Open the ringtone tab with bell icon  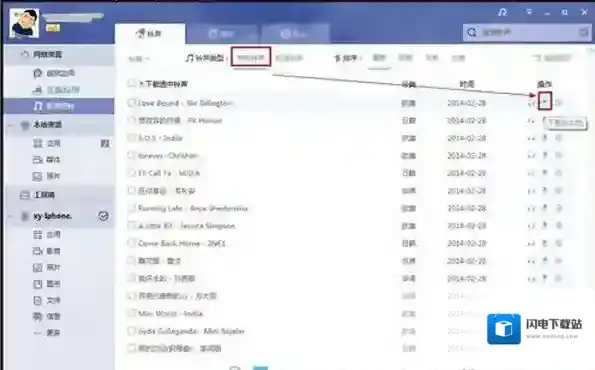(150, 34)
